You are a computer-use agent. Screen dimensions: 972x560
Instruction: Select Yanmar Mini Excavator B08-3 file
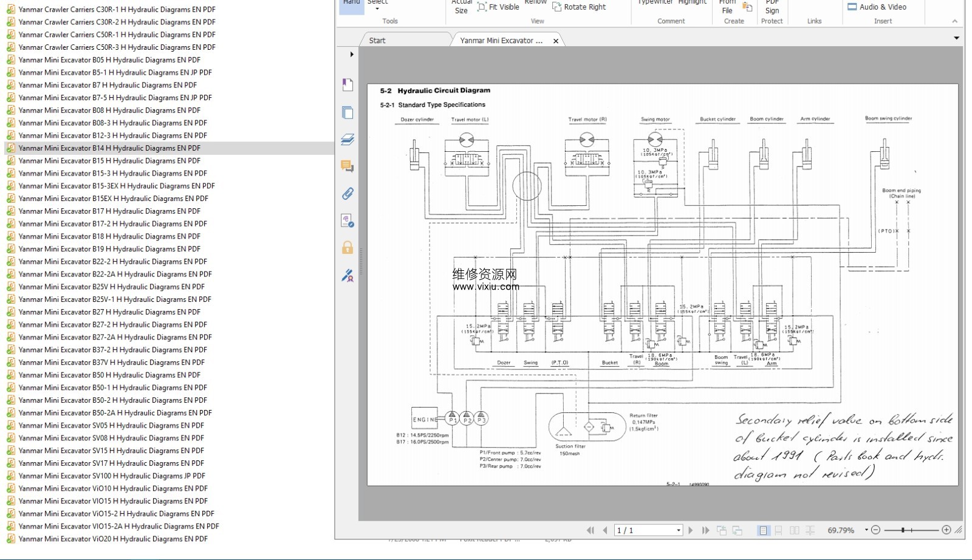tap(113, 123)
